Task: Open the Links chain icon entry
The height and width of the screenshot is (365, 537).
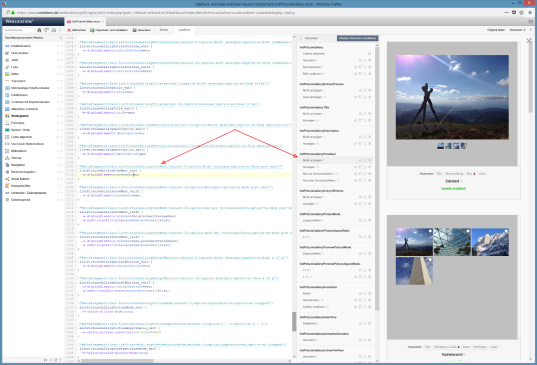Action: (7, 67)
